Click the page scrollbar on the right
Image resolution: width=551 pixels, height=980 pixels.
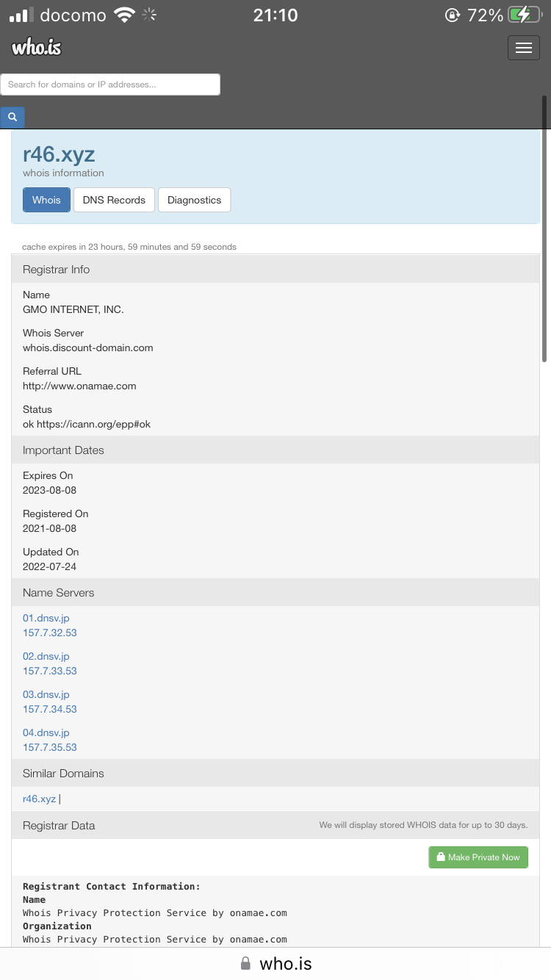(x=544, y=228)
